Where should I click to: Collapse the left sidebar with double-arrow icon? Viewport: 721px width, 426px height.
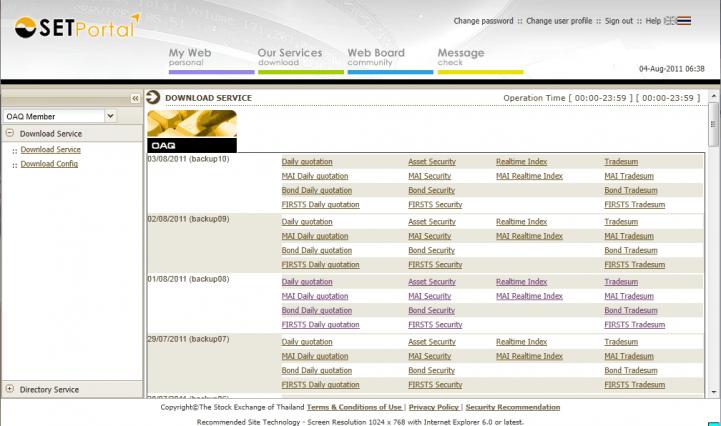[135, 98]
